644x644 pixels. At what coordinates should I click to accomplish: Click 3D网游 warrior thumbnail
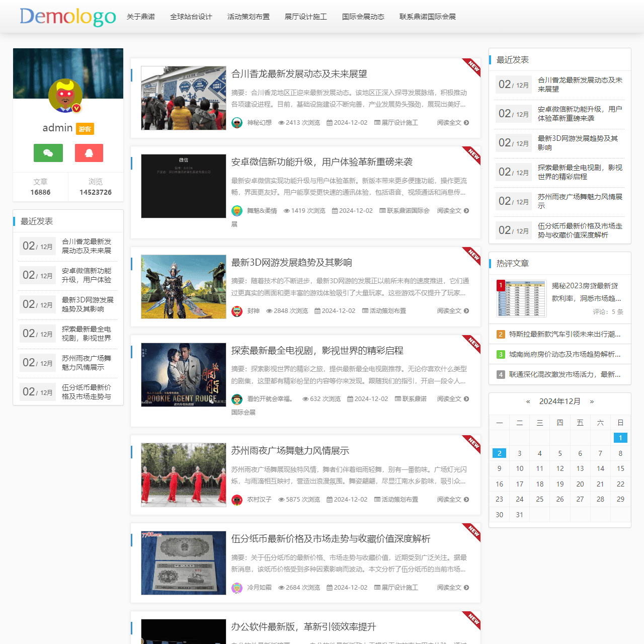click(184, 287)
